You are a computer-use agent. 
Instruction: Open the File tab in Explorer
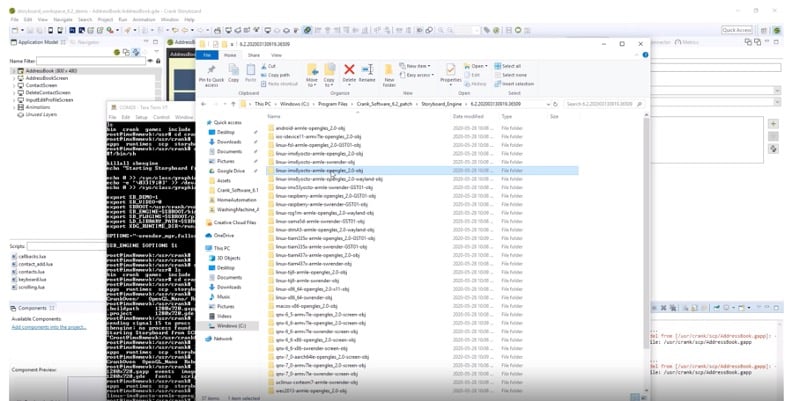click(207, 55)
